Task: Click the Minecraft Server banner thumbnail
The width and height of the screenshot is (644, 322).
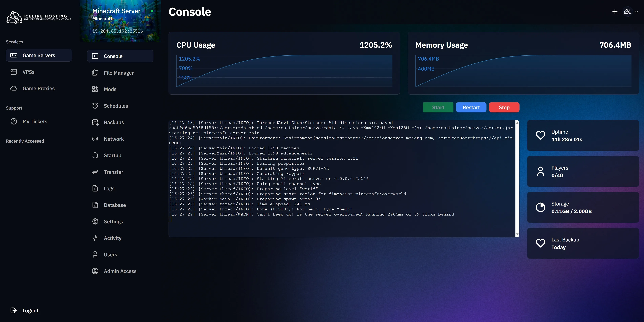Action: tap(120, 21)
